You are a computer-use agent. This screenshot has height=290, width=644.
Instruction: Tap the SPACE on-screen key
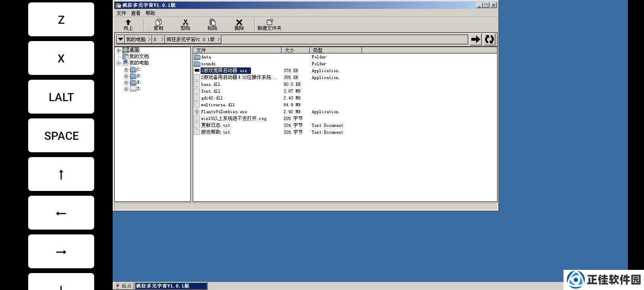pyautogui.click(x=61, y=135)
